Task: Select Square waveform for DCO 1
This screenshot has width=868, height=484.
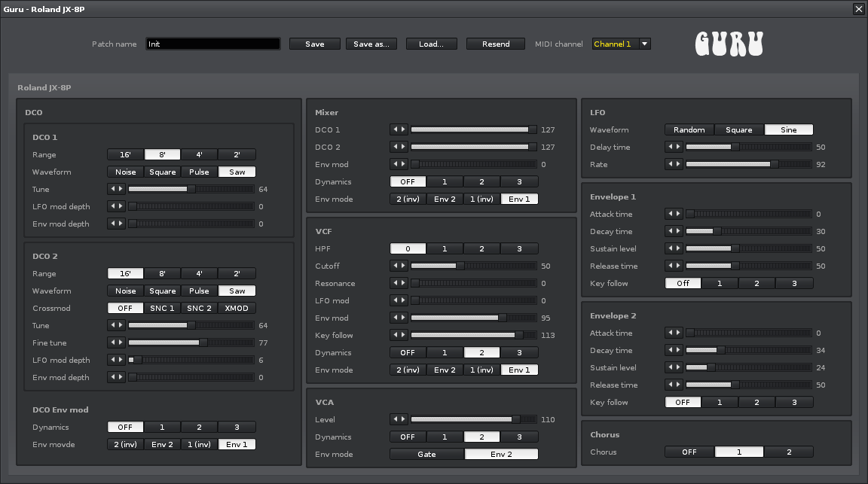Action: point(163,172)
